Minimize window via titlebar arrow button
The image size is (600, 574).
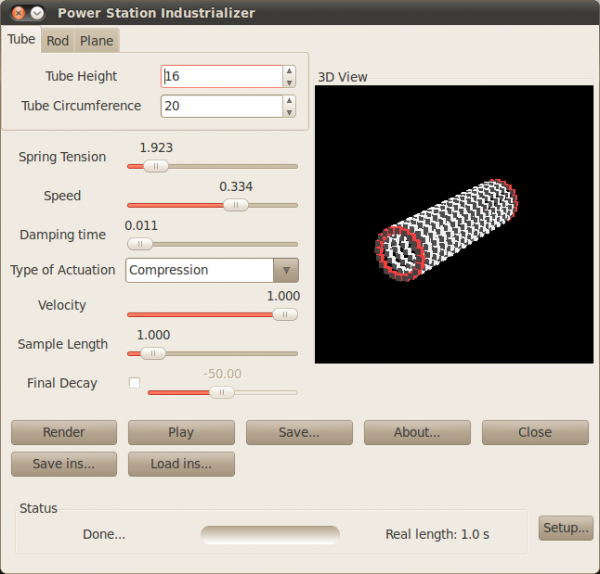[37, 13]
